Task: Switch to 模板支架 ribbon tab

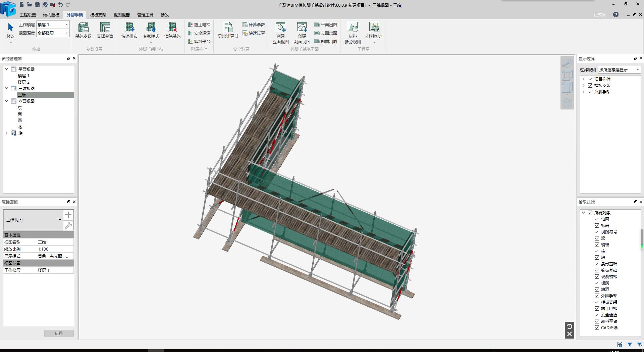Action: [x=98, y=15]
